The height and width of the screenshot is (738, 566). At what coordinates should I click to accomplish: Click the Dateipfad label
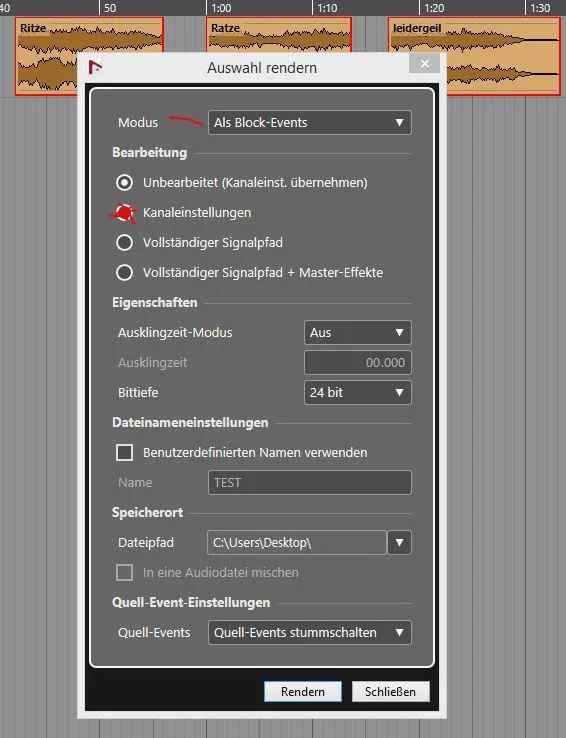point(146,542)
